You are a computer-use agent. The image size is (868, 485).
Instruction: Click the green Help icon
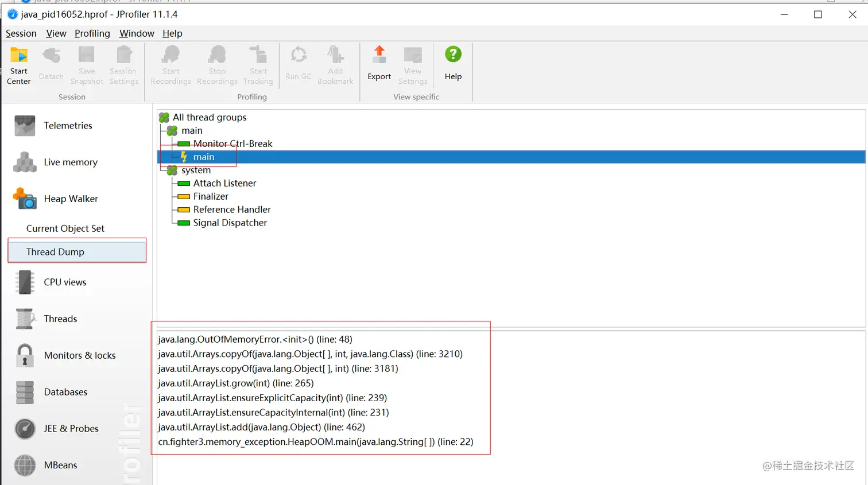(x=453, y=55)
